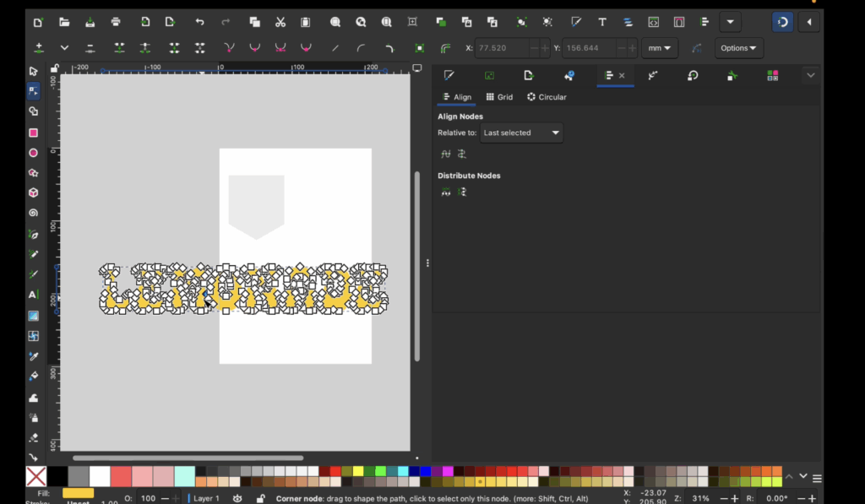This screenshot has width=865, height=504.
Task: Increase zoom with plus button
Action: click(734, 498)
